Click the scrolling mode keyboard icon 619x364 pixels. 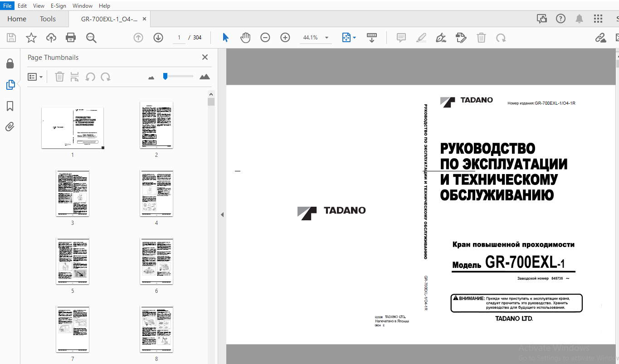(x=372, y=38)
